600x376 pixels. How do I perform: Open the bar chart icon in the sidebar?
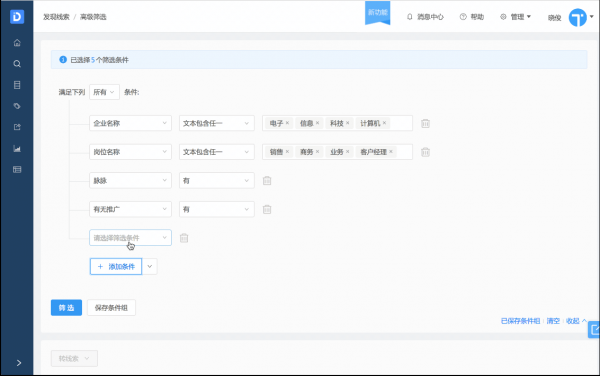17,148
